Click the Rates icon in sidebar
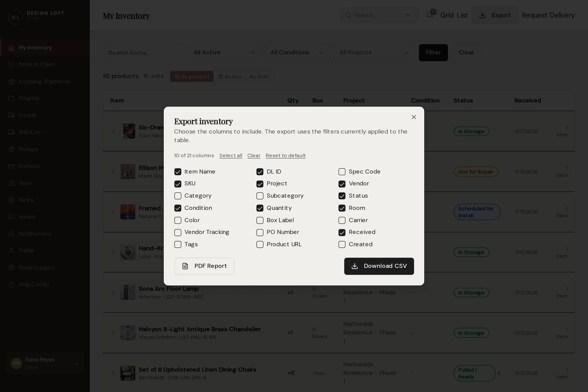This screenshot has height=392, width=588. pos(11,200)
